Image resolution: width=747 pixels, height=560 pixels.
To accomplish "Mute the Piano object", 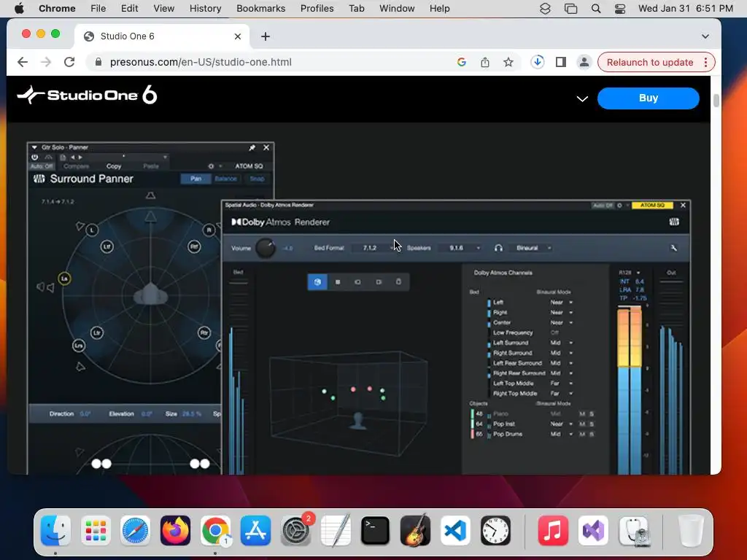I will coord(582,414).
